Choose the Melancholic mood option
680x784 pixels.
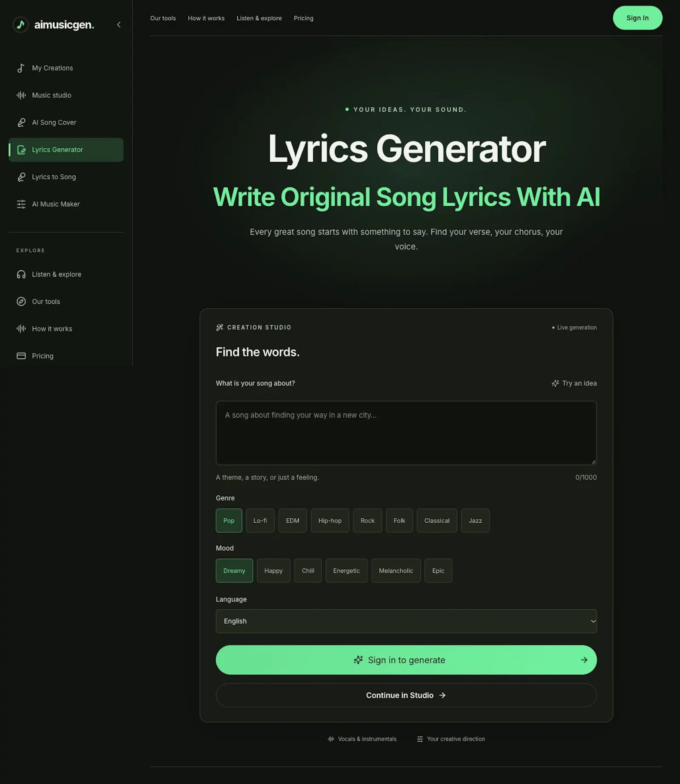(396, 571)
